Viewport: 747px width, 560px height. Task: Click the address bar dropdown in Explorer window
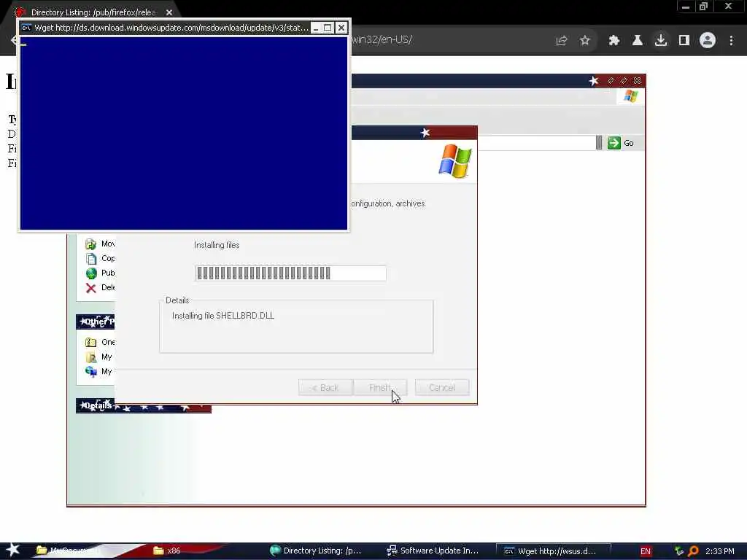[599, 142]
